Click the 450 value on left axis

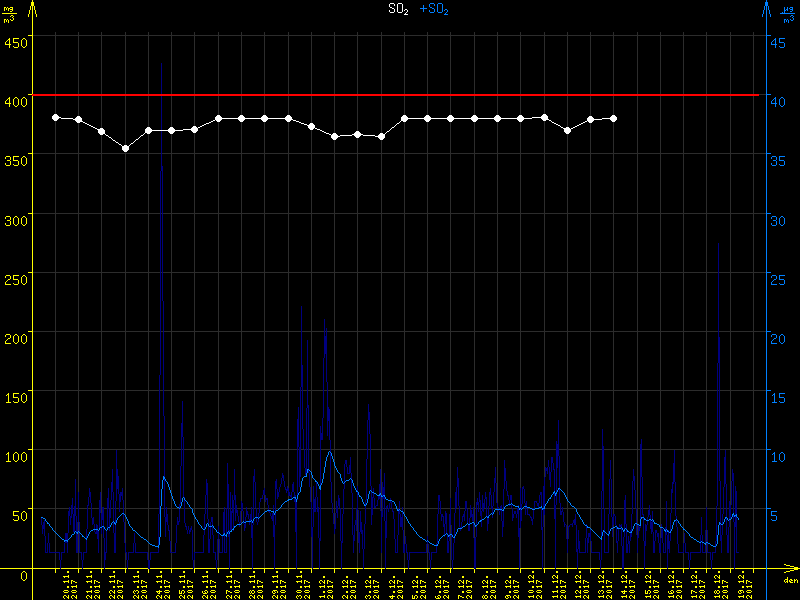(x=14, y=42)
